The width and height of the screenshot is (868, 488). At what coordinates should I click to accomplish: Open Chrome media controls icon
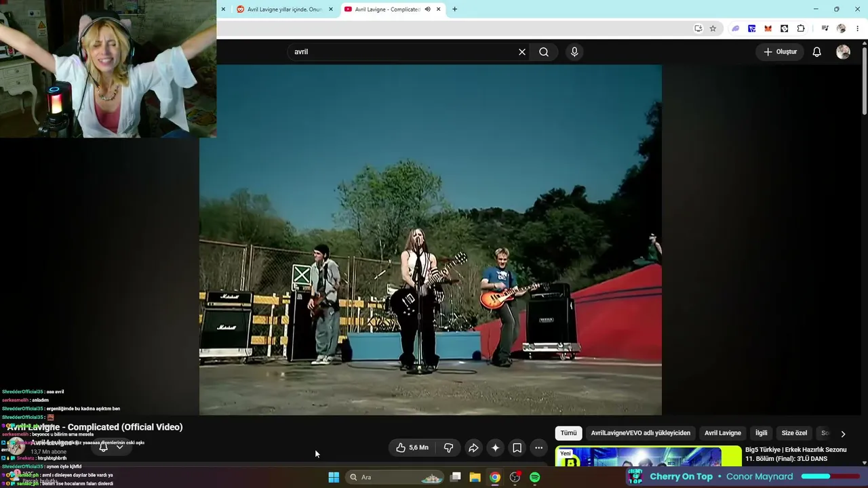825,28
